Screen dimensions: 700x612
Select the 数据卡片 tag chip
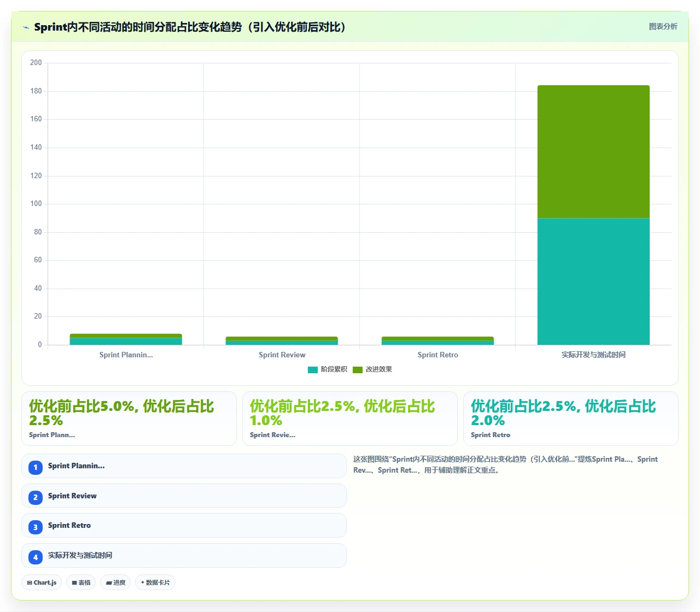155,582
